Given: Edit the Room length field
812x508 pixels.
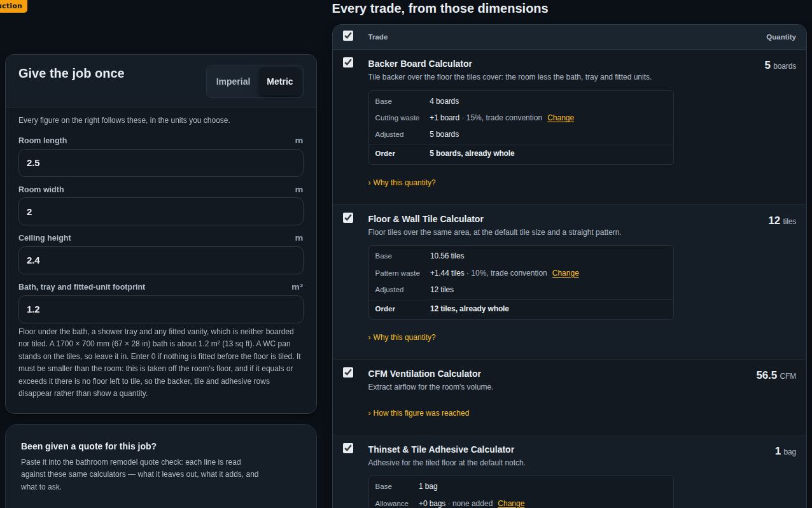Looking at the screenshot, I should click(161, 163).
